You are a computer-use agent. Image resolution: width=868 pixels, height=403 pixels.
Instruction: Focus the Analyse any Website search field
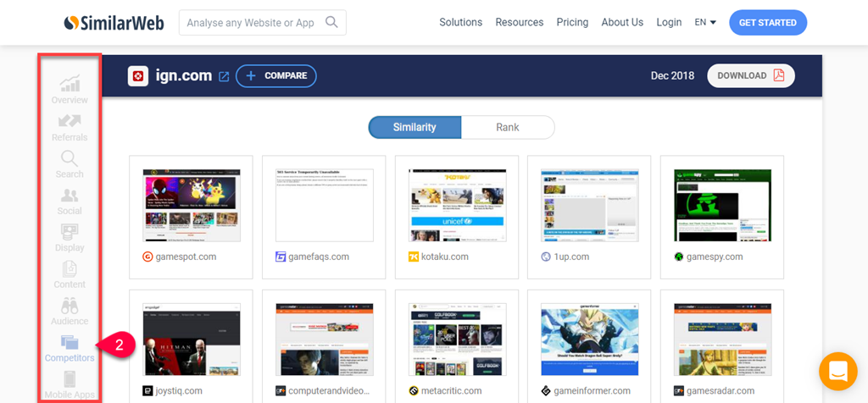coord(263,23)
